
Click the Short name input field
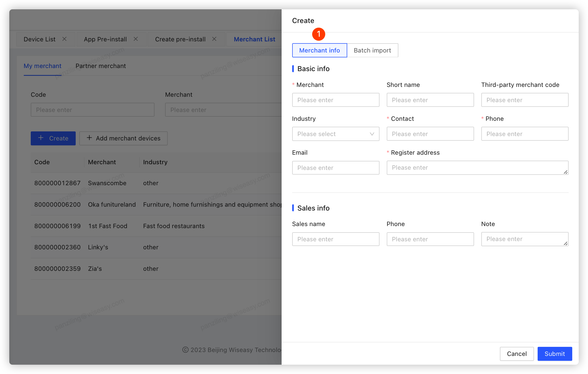430,100
